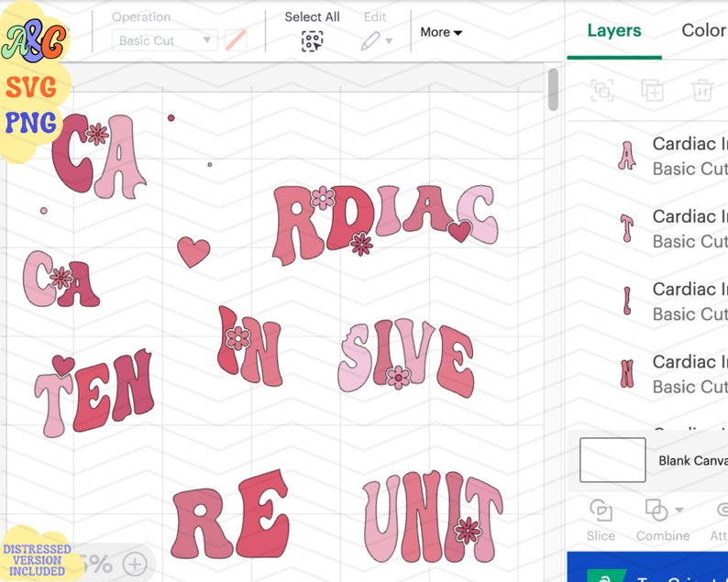Viewport: 728px width, 582px height.
Task: Click the Operation label
Action: pos(141,17)
